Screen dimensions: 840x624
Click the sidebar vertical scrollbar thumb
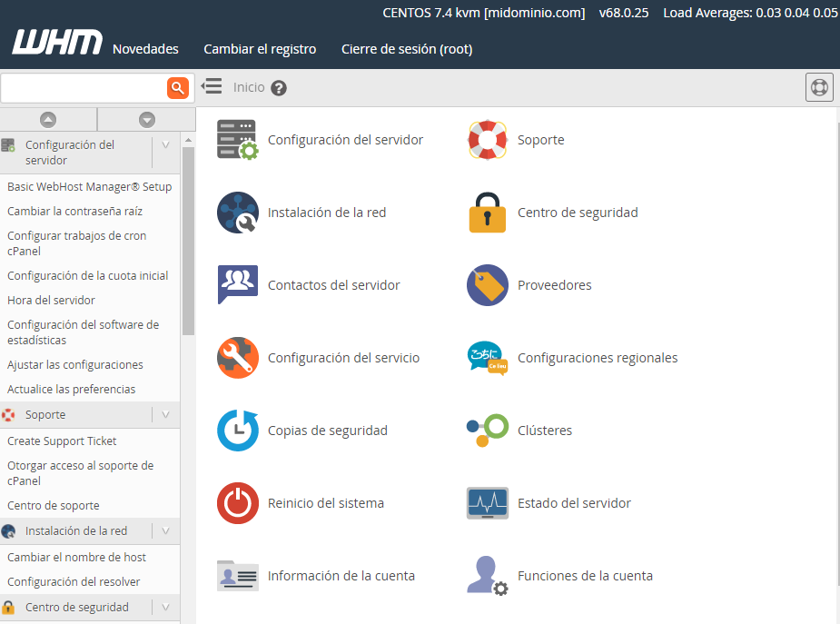coord(188,241)
